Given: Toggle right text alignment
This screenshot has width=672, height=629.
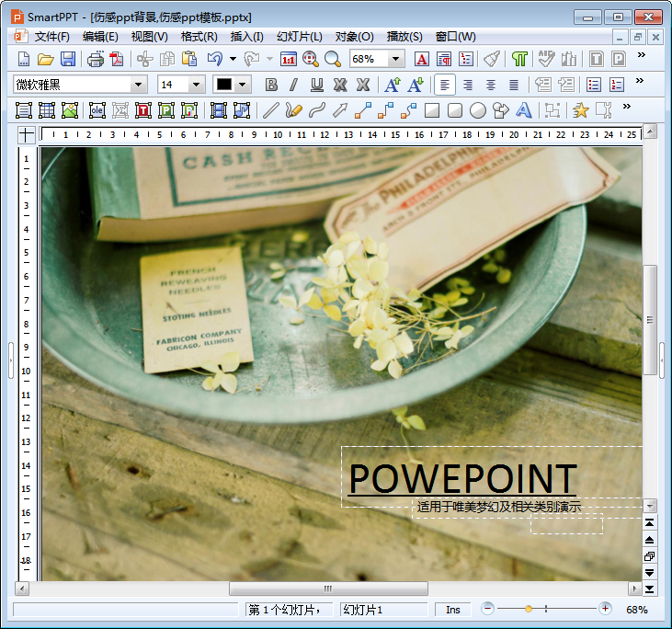Looking at the screenshot, I should coord(468,85).
